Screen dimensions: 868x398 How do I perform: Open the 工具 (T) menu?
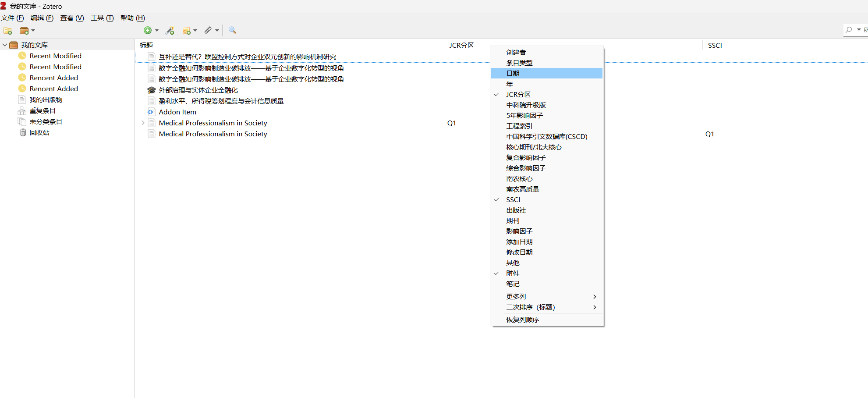102,18
